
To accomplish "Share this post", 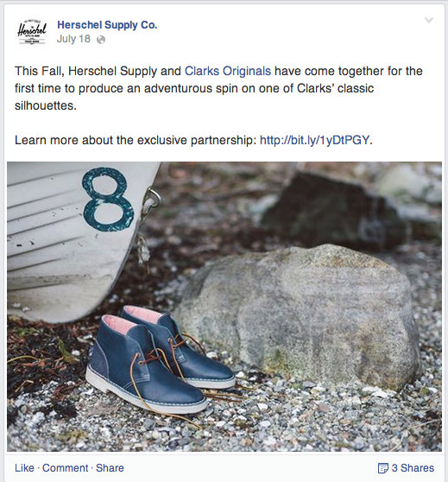I will click(x=110, y=468).
